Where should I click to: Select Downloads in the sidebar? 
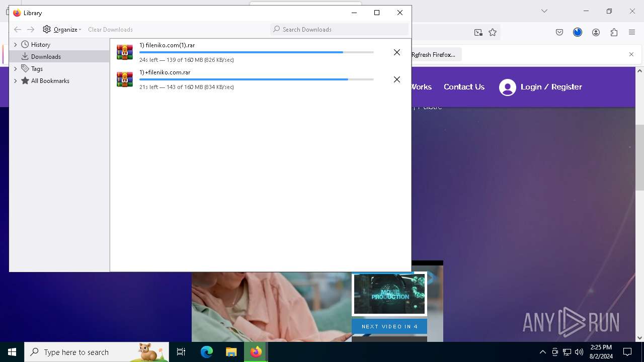[59, 57]
